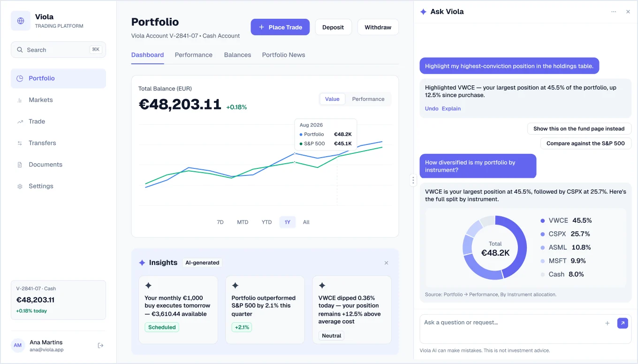638x364 pixels.
Task: Send the chat message with arrow button
Action: pos(623,323)
